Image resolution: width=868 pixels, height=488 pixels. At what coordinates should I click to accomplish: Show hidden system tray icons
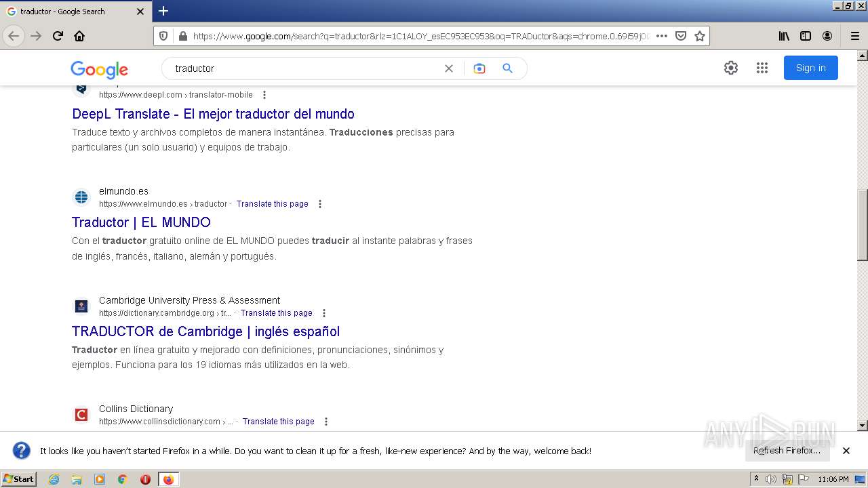[756, 479]
